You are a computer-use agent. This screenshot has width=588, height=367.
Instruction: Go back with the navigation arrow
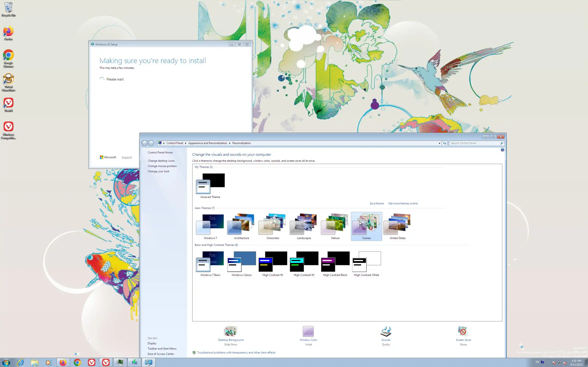[x=144, y=143]
